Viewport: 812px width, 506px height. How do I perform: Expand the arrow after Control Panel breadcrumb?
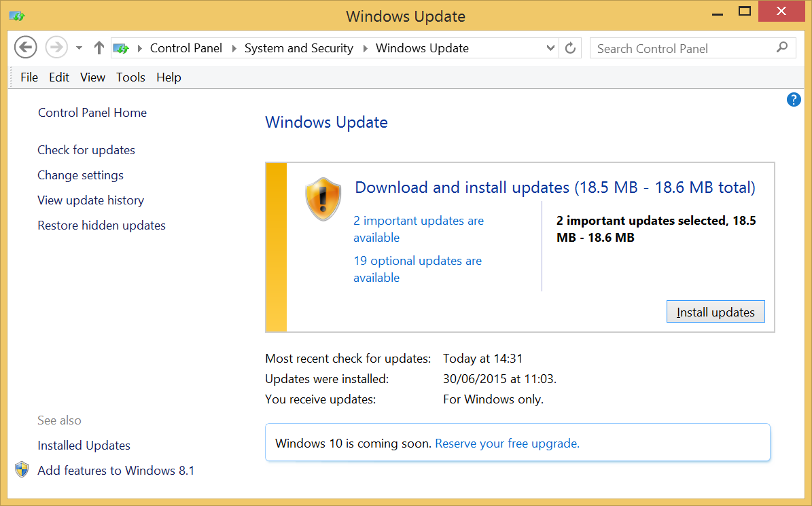click(234, 49)
